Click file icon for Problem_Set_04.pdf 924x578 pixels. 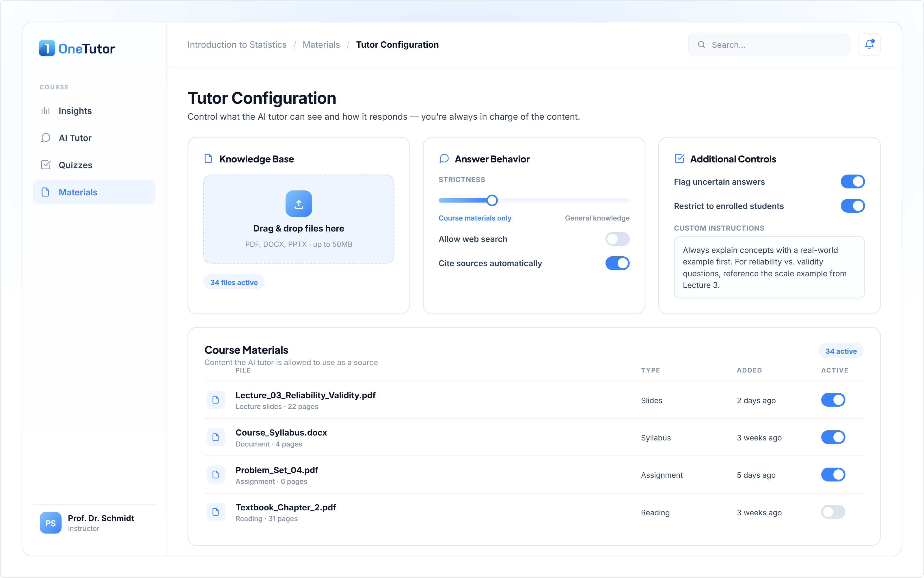click(216, 475)
